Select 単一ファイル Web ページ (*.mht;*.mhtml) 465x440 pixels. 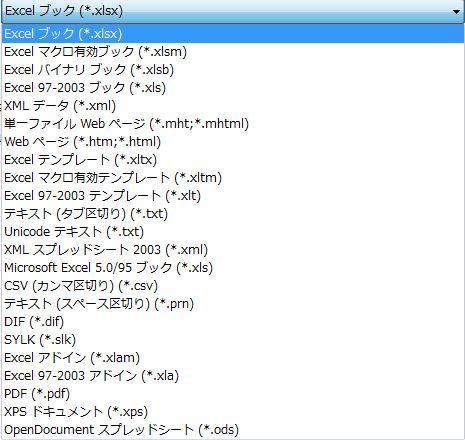click(x=233, y=124)
